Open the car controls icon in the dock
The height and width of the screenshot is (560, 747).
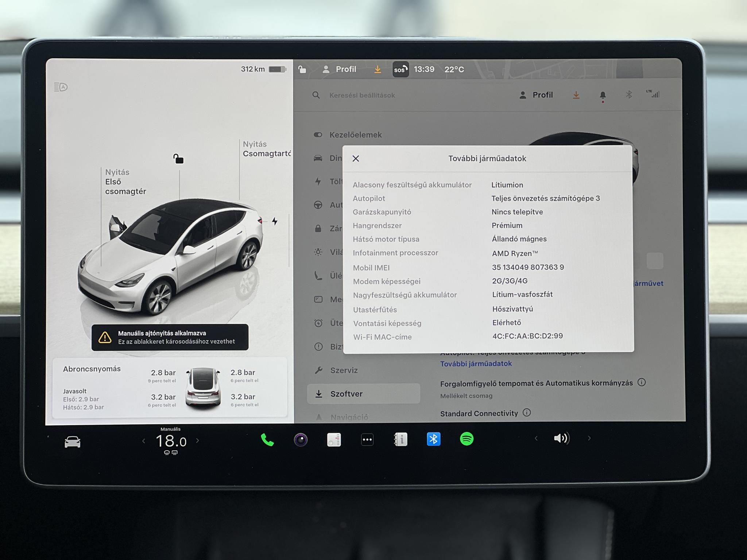(x=72, y=442)
